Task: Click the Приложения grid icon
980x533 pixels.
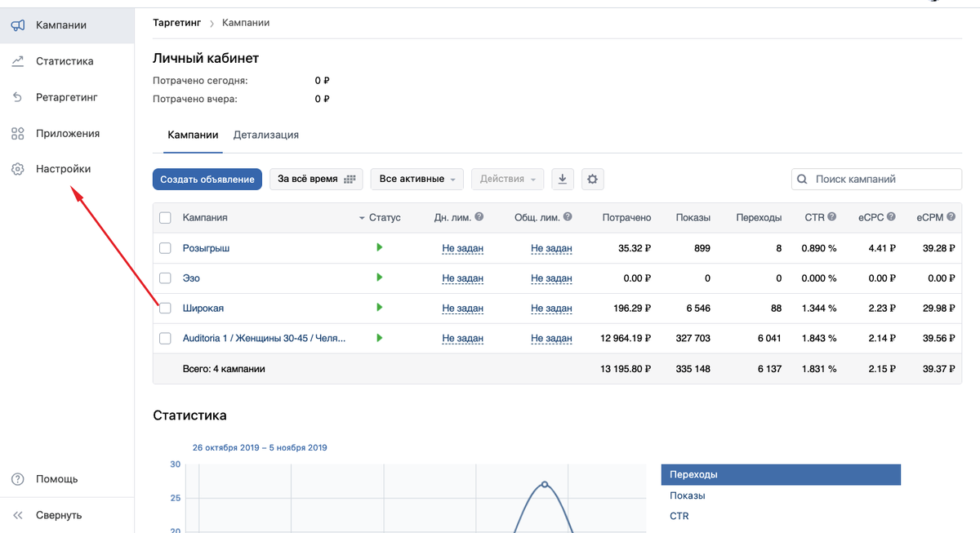Action: [17, 133]
